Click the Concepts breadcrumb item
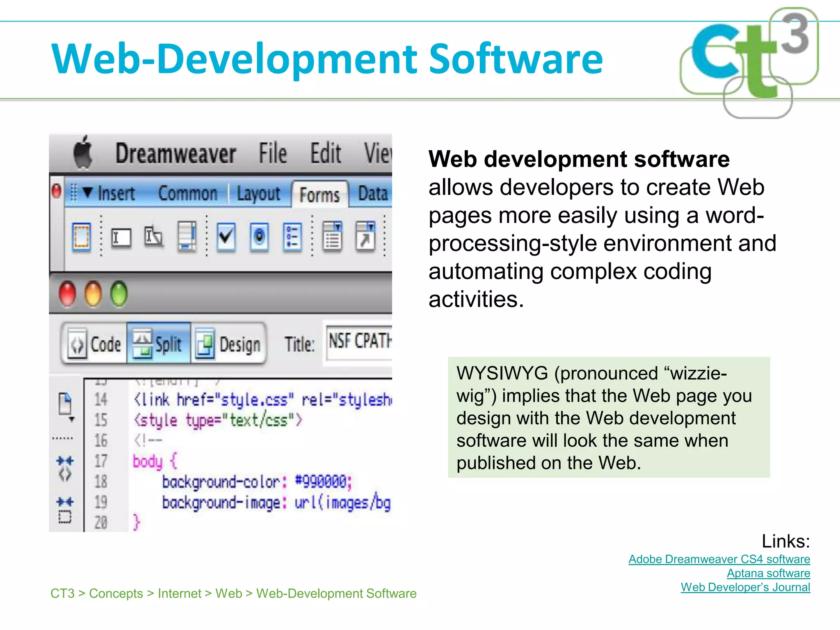The width and height of the screenshot is (840, 630). (116, 593)
